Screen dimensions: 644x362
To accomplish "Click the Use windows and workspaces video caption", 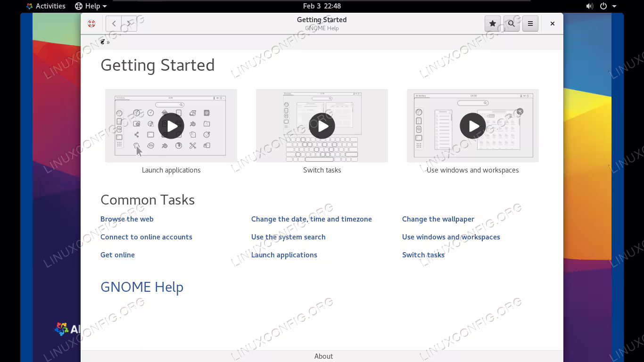I will tap(473, 170).
